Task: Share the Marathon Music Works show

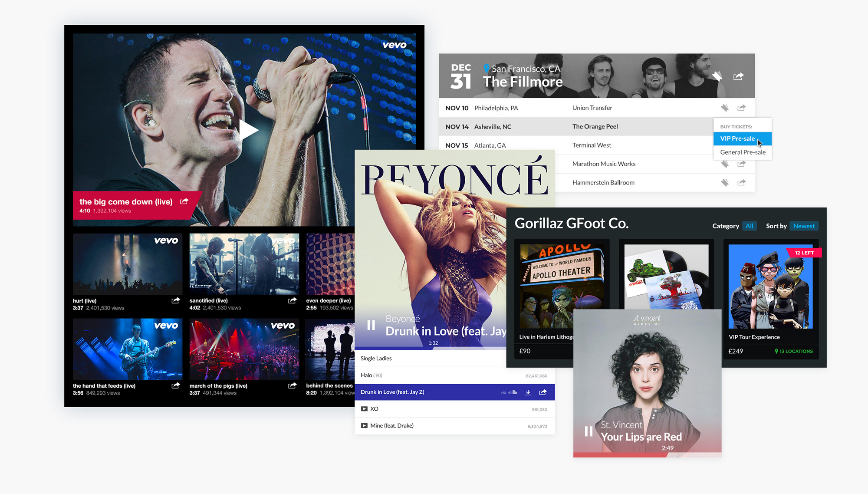Action: [x=742, y=164]
